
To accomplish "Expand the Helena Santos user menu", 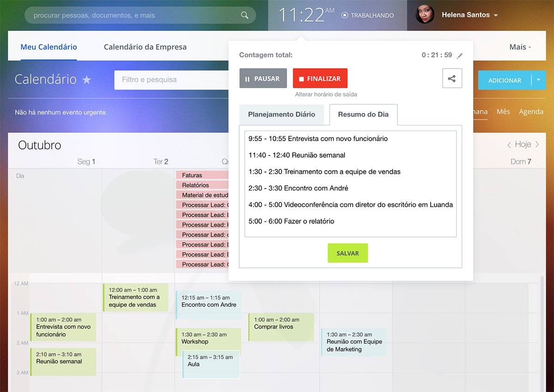I will click(x=496, y=15).
